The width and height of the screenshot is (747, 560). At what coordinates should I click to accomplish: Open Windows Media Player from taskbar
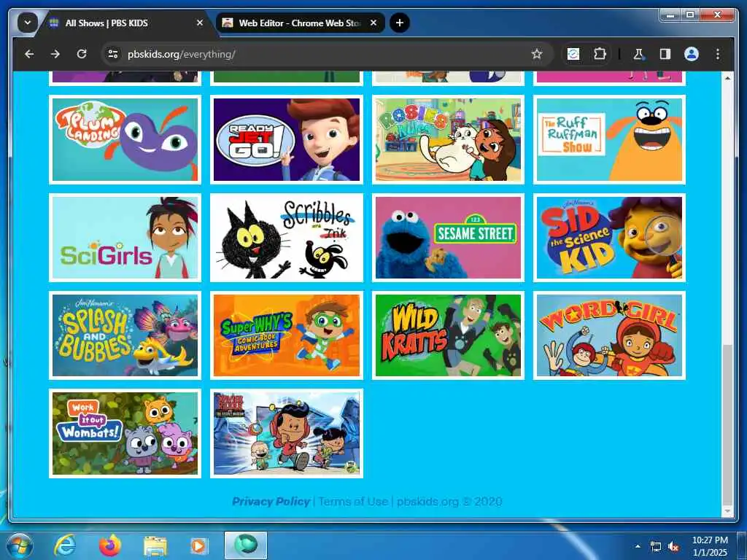coord(198,545)
